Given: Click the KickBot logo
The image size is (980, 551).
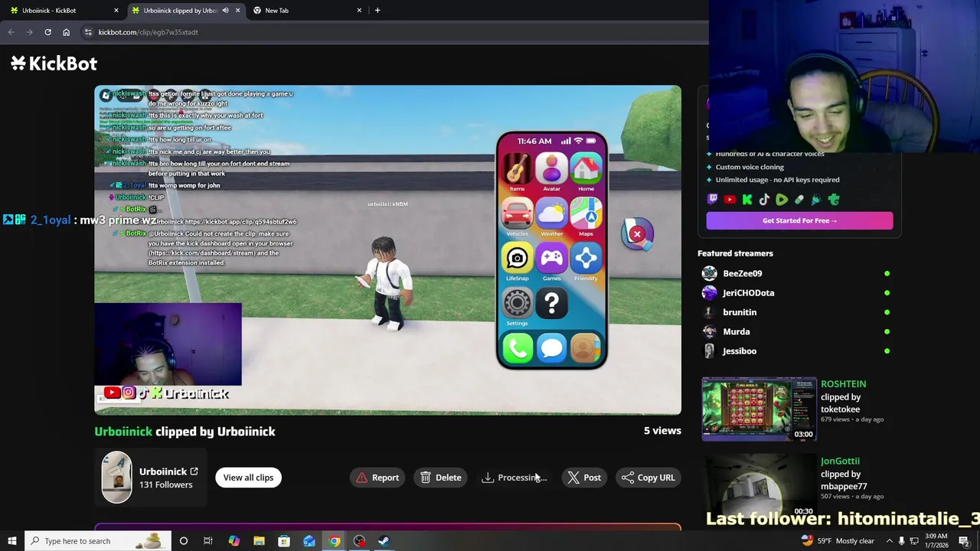Looking at the screenshot, I should (54, 64).
